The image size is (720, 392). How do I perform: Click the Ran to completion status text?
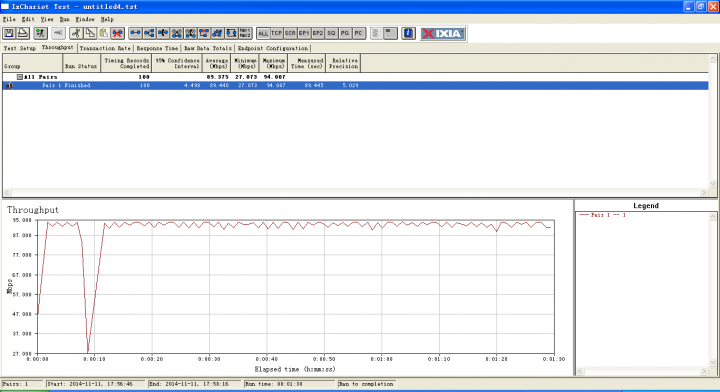[x=366, y=384]
